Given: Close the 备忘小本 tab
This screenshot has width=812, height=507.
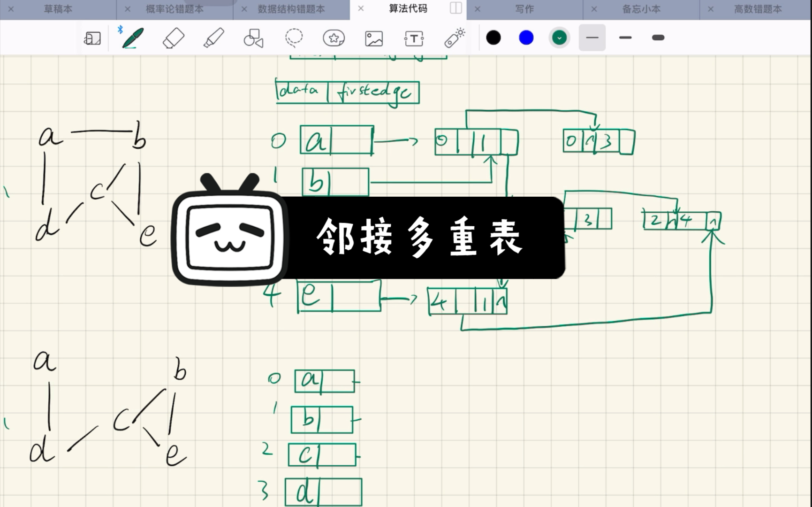Looking at the screenshot, I should (x=594, y=9).
